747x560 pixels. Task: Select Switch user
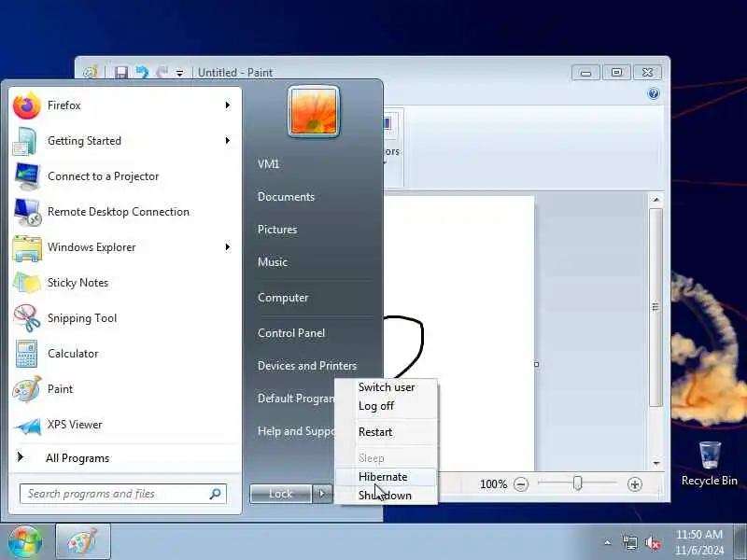[387, 387]
